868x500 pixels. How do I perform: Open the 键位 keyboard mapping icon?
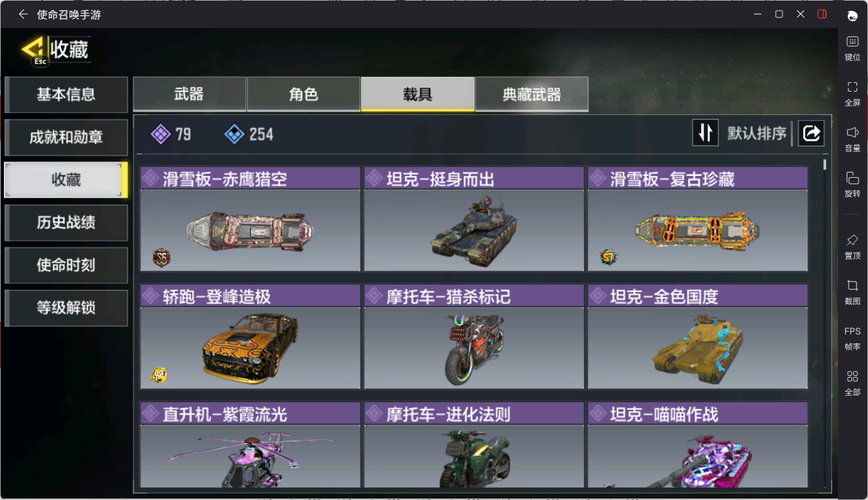(x=853, y=48)
